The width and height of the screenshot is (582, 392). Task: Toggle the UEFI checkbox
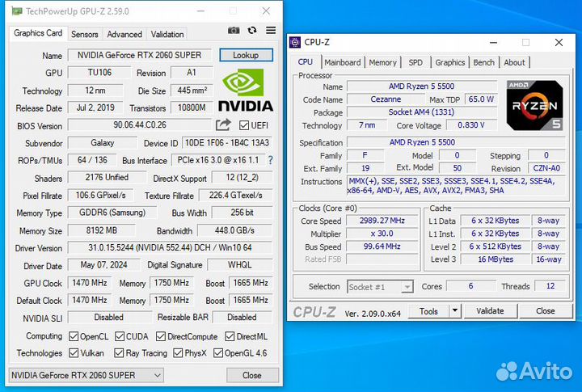click(x=244, y=125)
